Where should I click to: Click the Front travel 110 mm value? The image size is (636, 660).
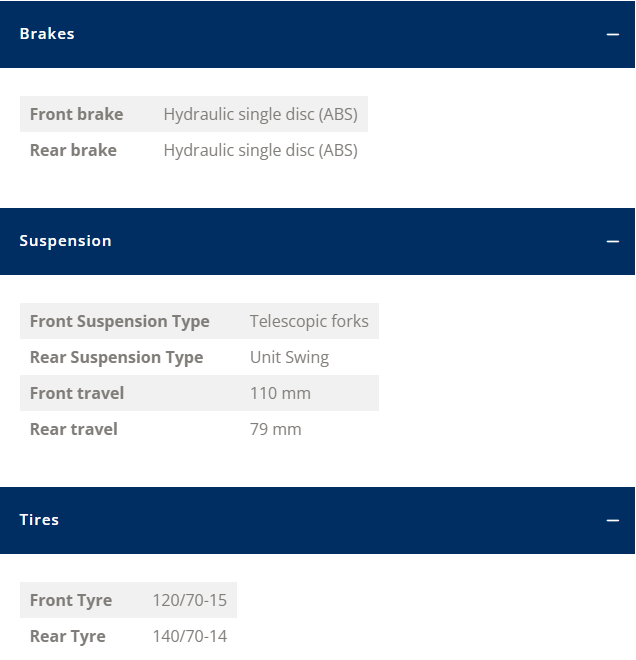coord(280,393)
